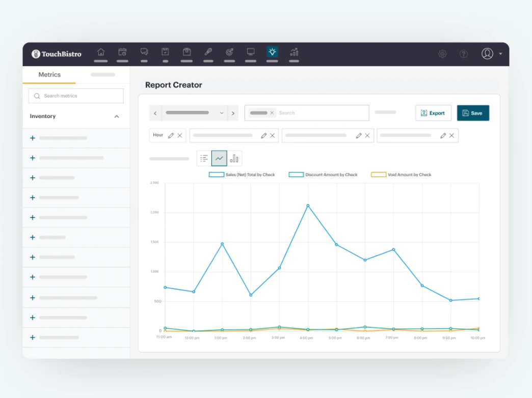Select the calendar scheduling icon
The width and height of the screenshot is (532, 398).
pyautogui.click(x=122, y=51)
